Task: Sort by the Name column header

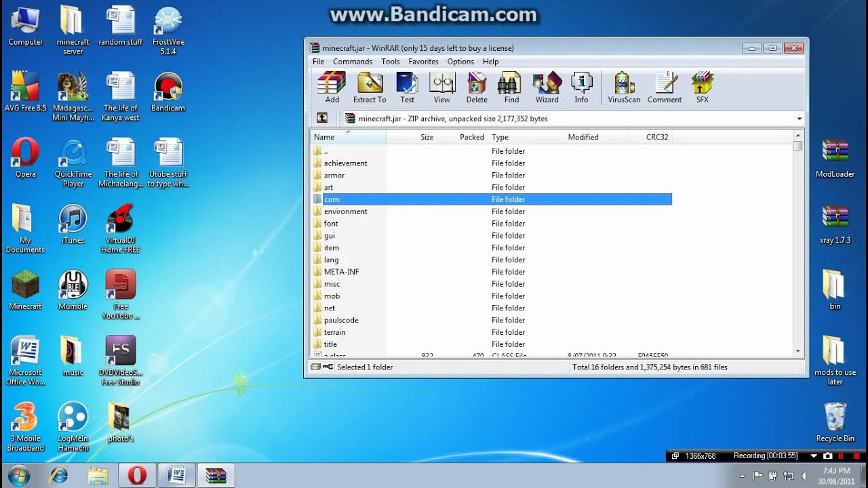Action: pos(349,137)
